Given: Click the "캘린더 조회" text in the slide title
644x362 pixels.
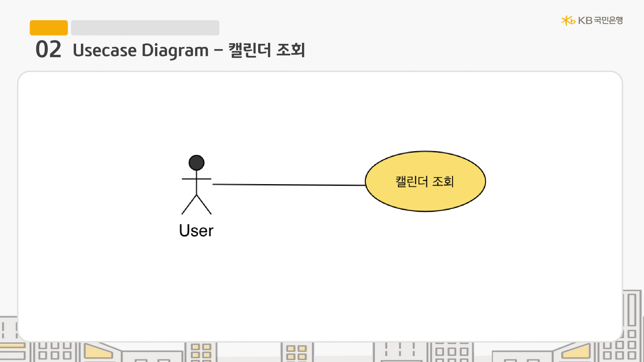Looking at the screenshot, I should point(267,50).
